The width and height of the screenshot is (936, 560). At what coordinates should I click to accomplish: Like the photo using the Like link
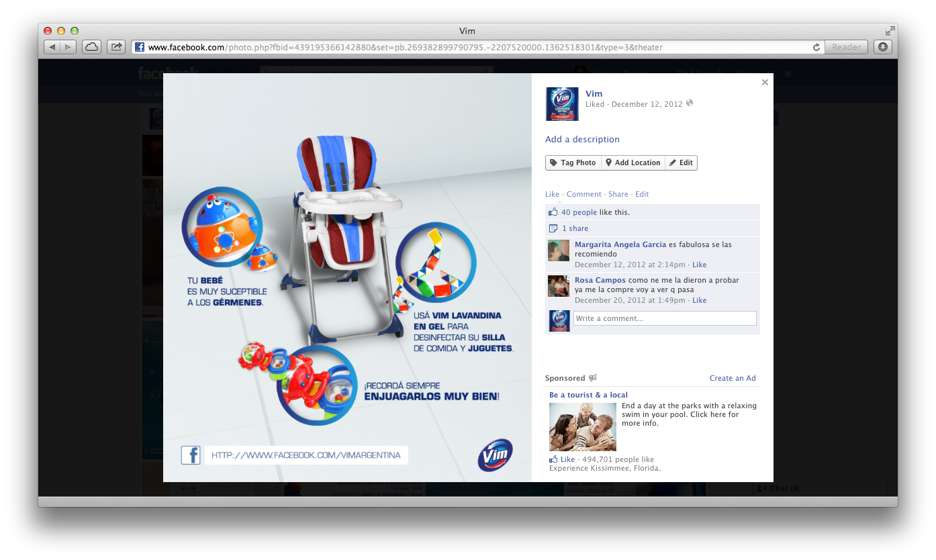point(552,194)
